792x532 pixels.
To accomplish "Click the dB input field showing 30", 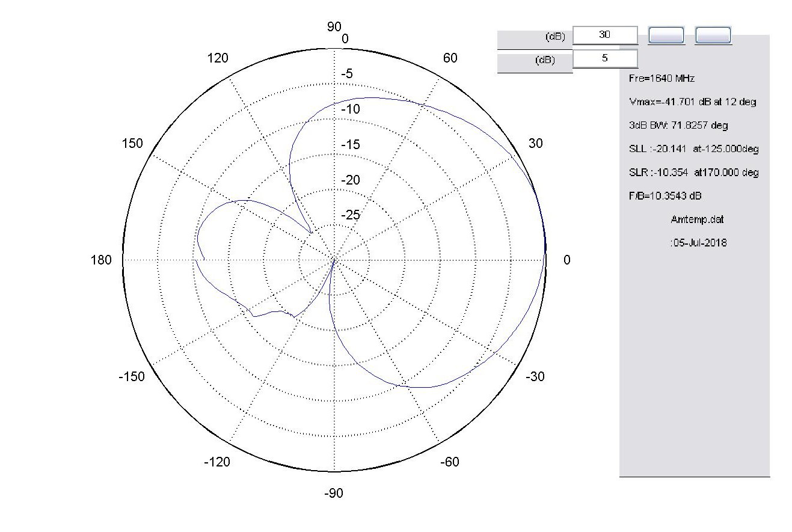I will point(604,35).
